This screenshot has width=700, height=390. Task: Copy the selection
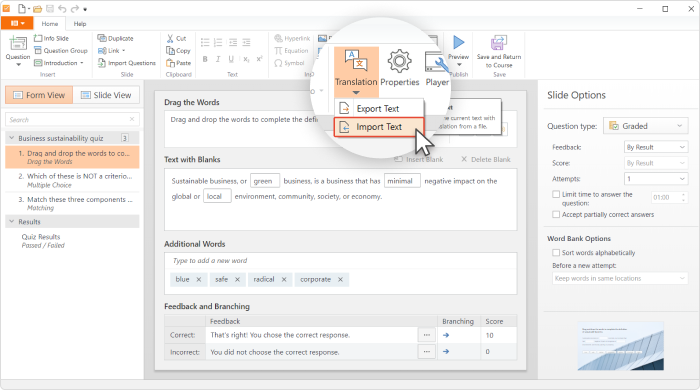click(178, 50)
